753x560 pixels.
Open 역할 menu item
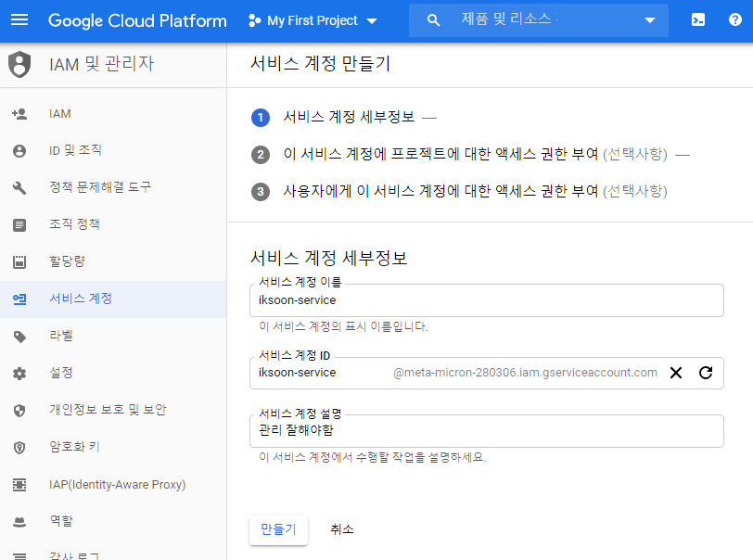tap(113, 521)
